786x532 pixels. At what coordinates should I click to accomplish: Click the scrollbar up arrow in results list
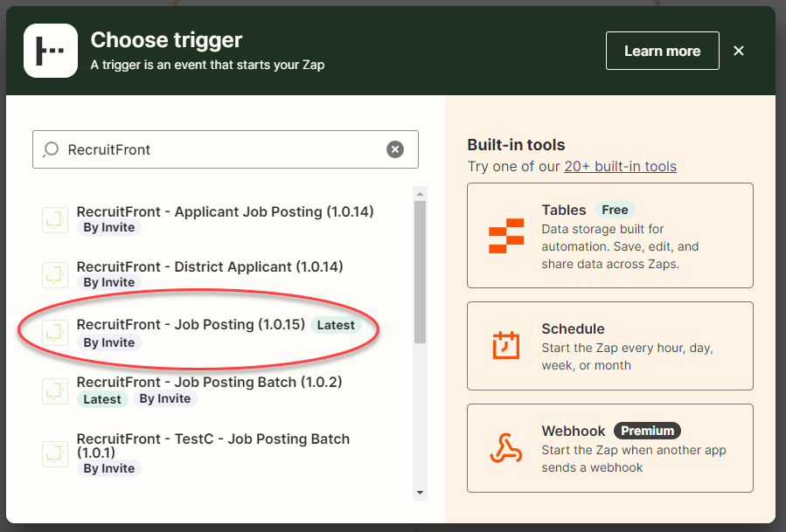pos(420,194)
